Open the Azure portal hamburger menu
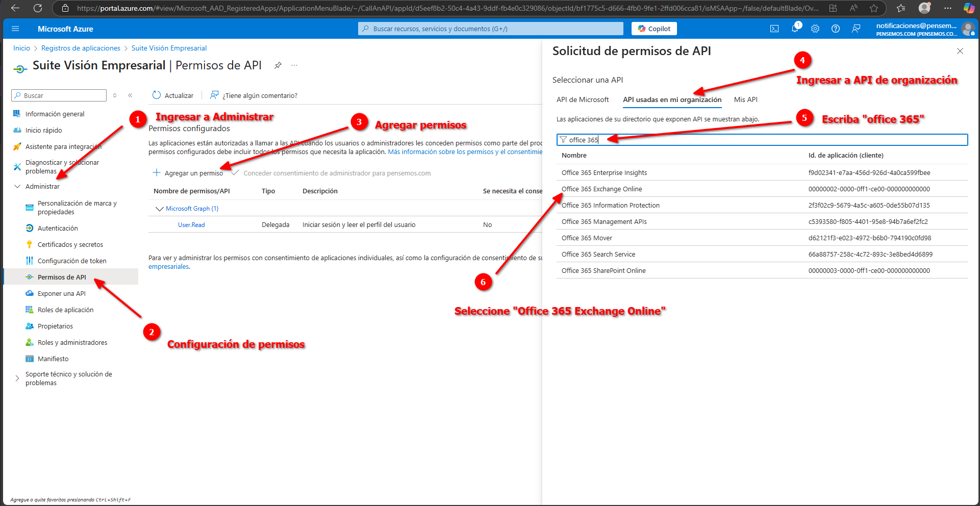This screenshot has width=980, height=506. click(15, 29)
